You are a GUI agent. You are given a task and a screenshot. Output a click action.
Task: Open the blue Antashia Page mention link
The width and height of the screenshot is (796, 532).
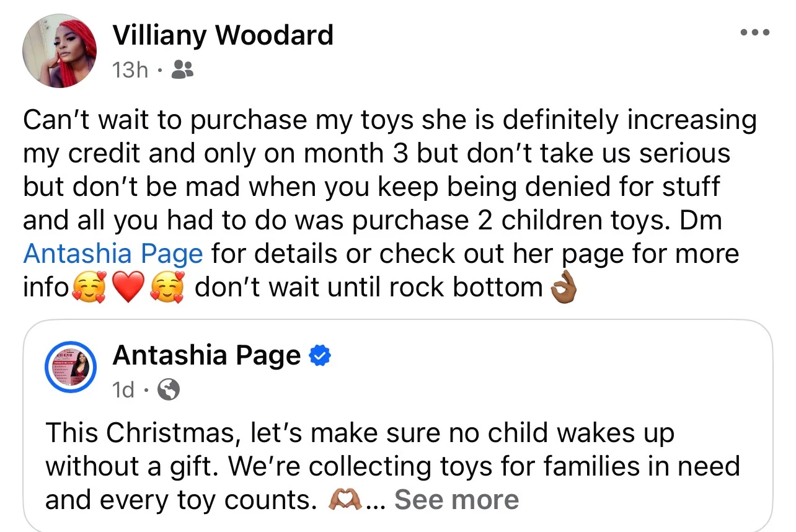tap(113, 254)
